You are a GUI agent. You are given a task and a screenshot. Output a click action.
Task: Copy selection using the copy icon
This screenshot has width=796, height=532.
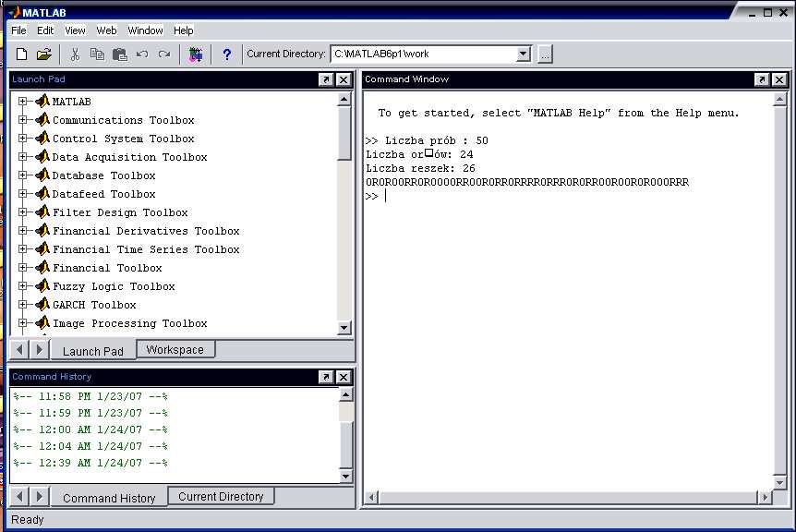point(97,54)
